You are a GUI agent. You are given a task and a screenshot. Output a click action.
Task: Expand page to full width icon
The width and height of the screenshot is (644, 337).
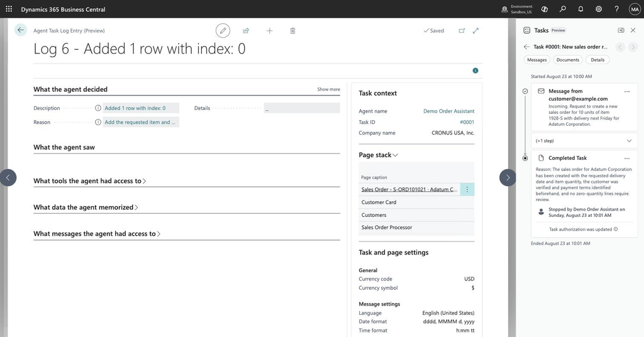(475, 30)
